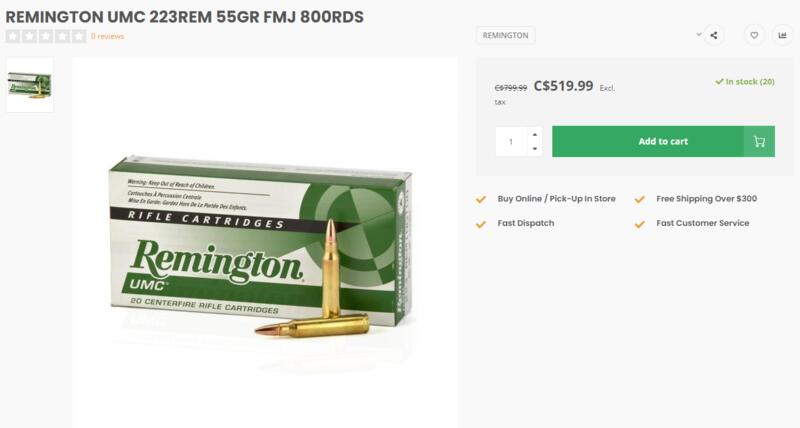This screenshot has width=800, height=428.
Task: Click the shopping cart icon on button
Action: 759,141
